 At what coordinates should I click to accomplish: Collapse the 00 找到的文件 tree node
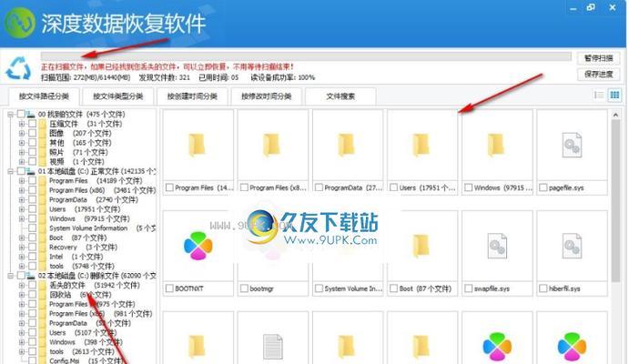[10, 115]
